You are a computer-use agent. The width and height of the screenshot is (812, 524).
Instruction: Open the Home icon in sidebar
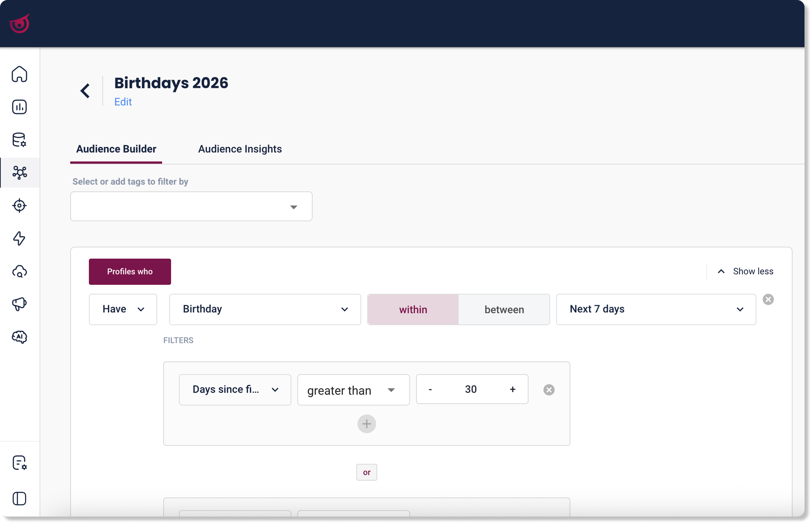point(19,74)
